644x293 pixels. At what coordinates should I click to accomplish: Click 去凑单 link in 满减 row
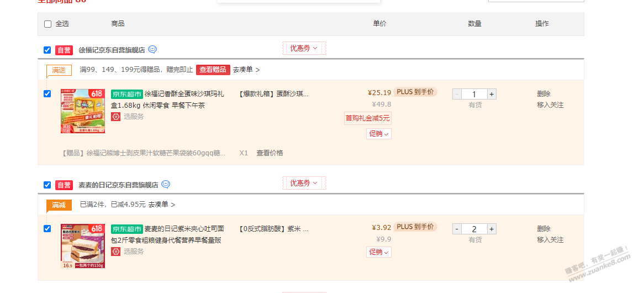pyautogui.click(x=161, y=205)
